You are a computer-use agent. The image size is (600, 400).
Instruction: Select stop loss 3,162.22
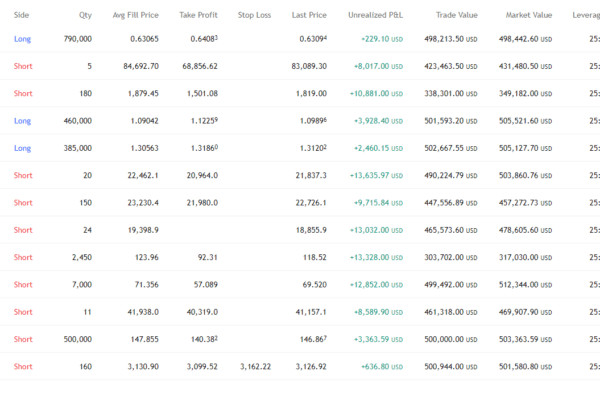pos(255,367)
